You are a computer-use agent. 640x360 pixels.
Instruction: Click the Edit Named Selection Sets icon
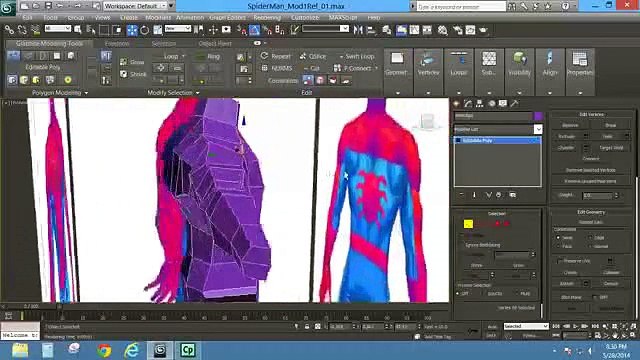[x=294, y=30]
